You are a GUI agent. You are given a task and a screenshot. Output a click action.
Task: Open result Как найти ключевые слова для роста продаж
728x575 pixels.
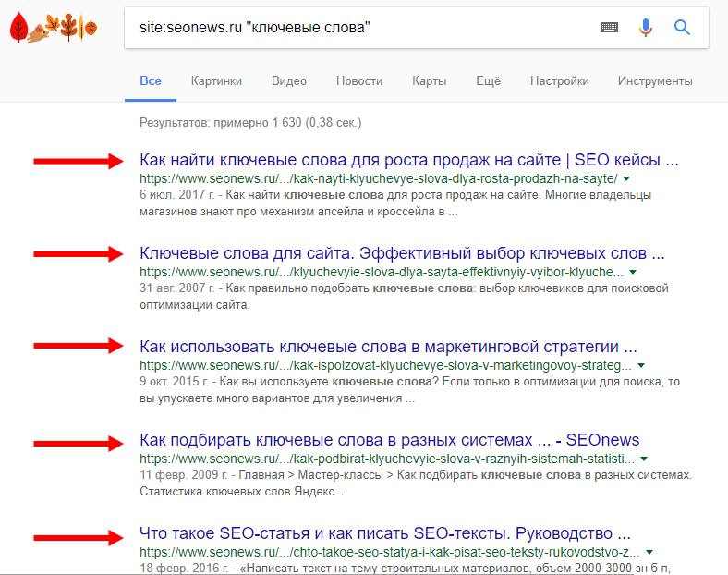(409, 160)
